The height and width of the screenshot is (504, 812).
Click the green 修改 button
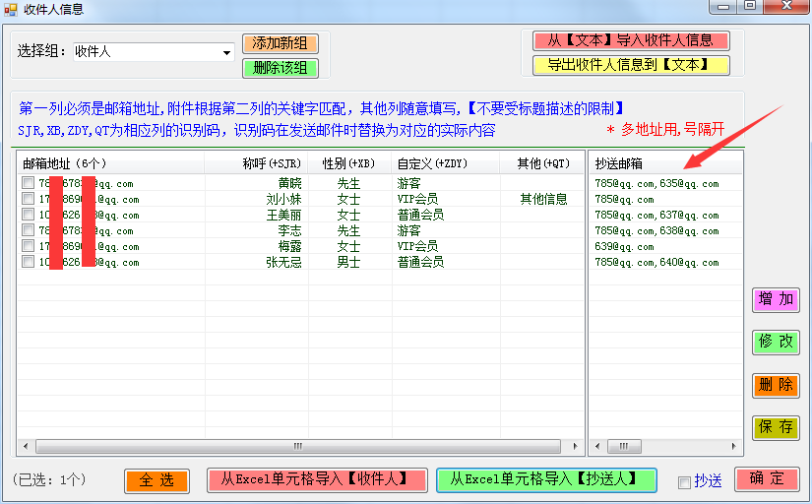point(776,342)
